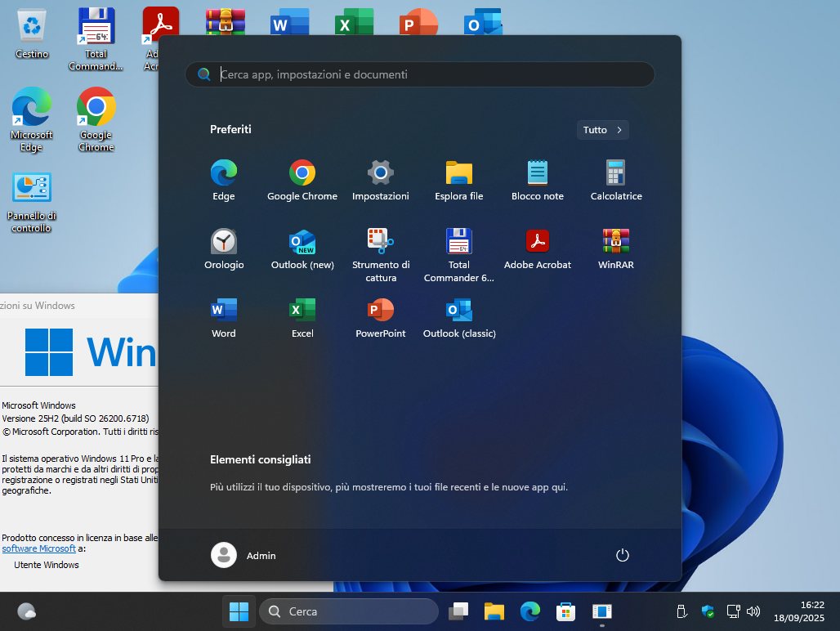Open Microsoft Store from taskbar

pyautogui.click(x=565, y=611)
